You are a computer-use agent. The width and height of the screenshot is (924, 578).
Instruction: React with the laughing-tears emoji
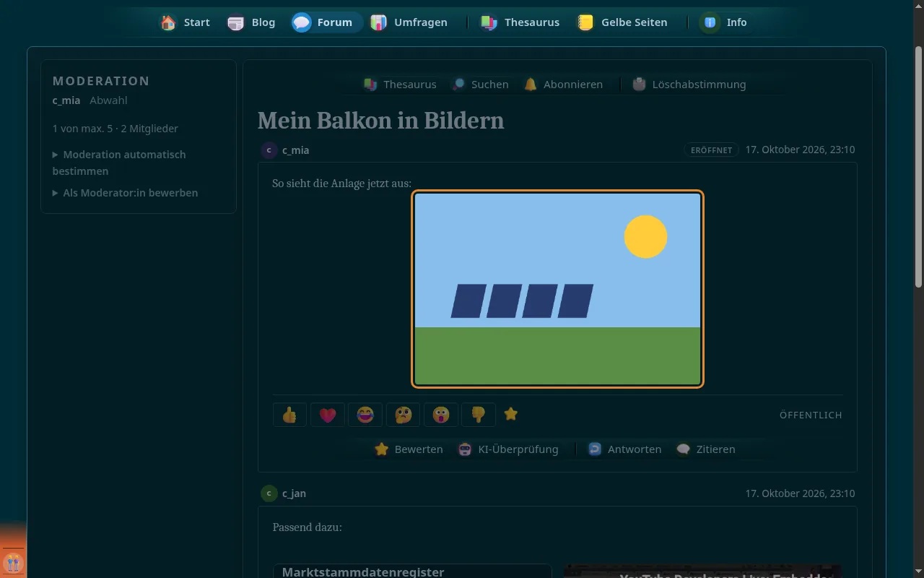pyautogui.click(x=365, y=415)
